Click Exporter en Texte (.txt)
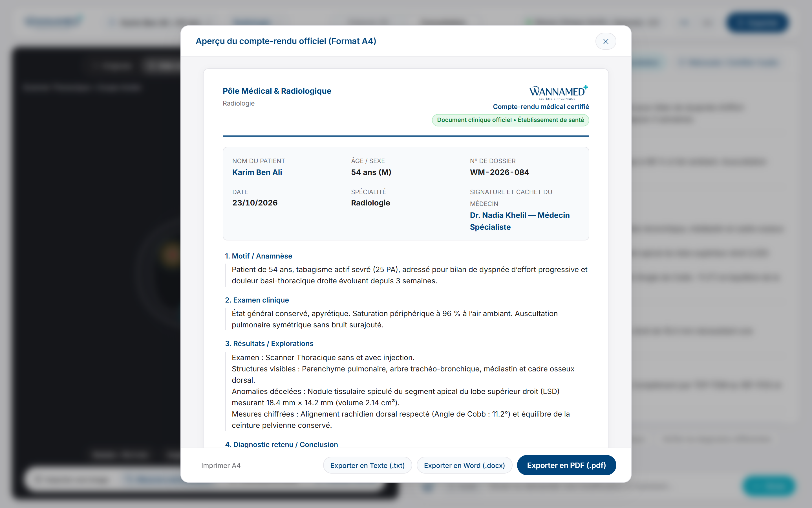 click(x=367, y=465)
